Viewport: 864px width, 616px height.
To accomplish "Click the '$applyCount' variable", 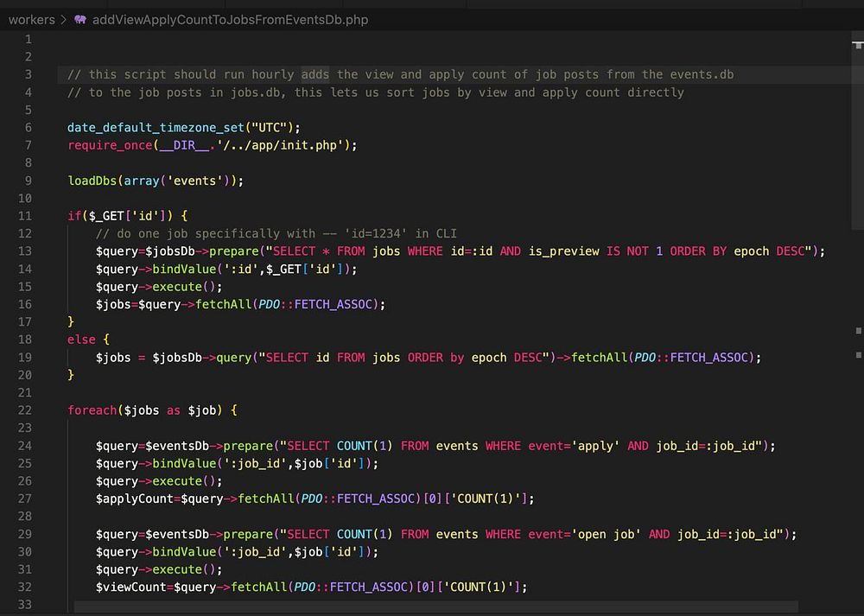I will click(x=135, y=499).
